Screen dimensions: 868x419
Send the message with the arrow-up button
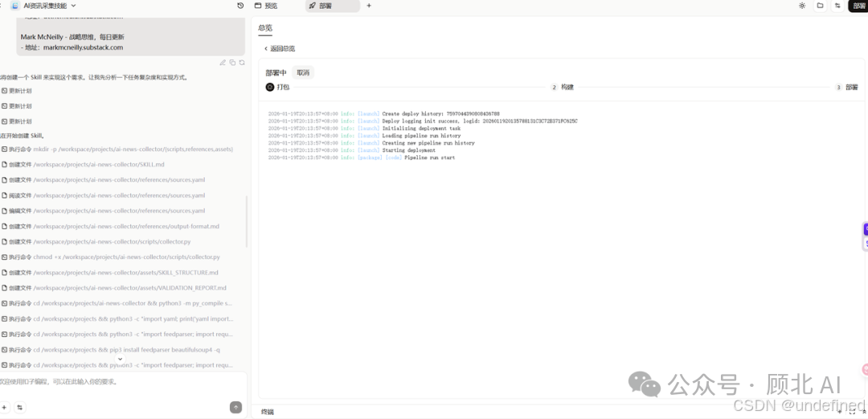coord(235,408)
